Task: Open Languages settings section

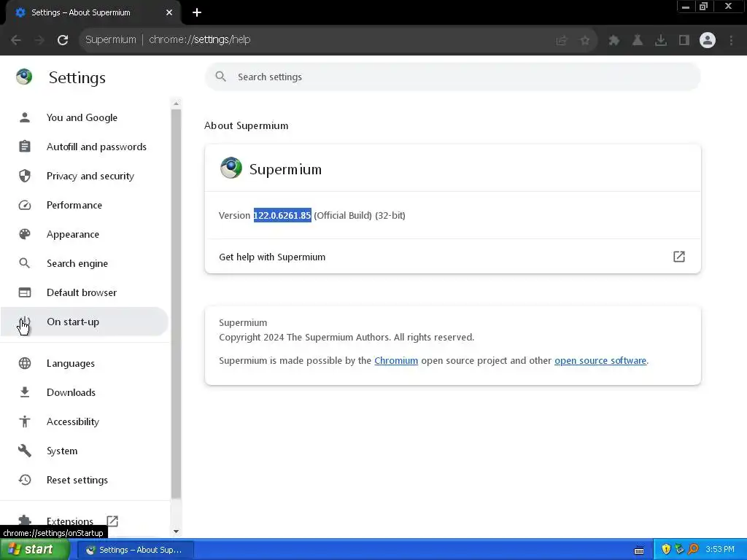Action: point(85,363)
